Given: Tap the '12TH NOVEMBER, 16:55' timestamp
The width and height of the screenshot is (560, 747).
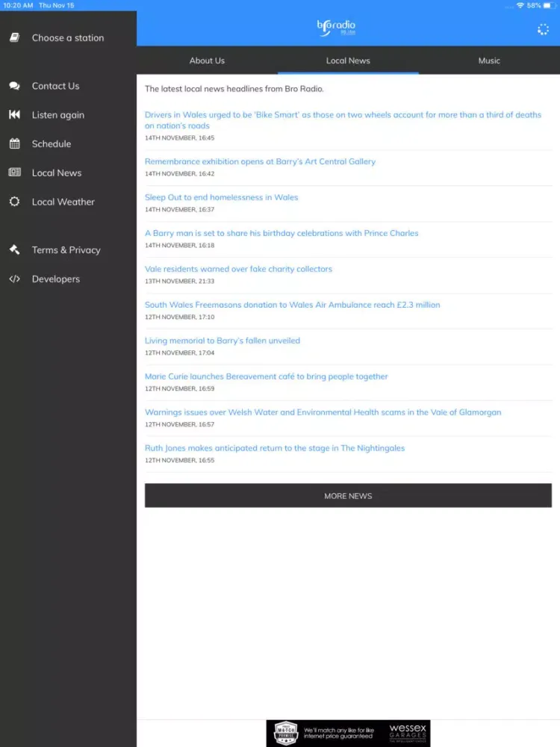Looking at the screenshot, I should [179, 460].
